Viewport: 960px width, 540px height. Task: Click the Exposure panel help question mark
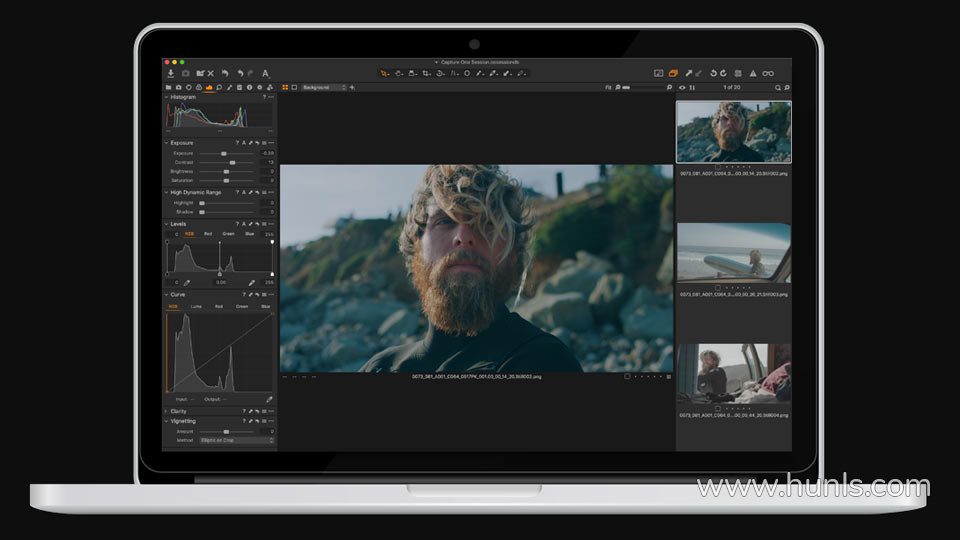237,143
